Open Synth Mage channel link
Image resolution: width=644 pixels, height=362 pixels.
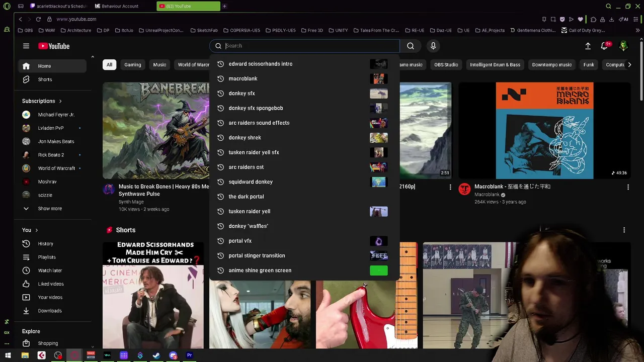[x=131, y=202]
